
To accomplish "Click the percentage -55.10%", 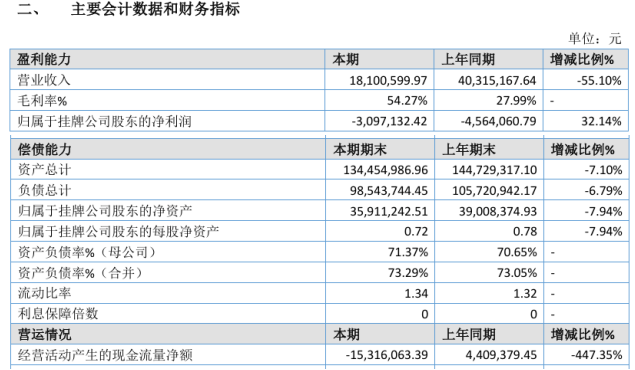I will point(599,81).
